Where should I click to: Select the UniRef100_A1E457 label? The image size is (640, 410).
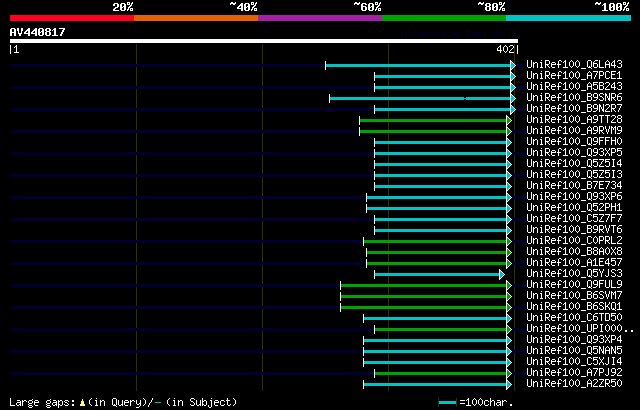click(x=574, y=263)
